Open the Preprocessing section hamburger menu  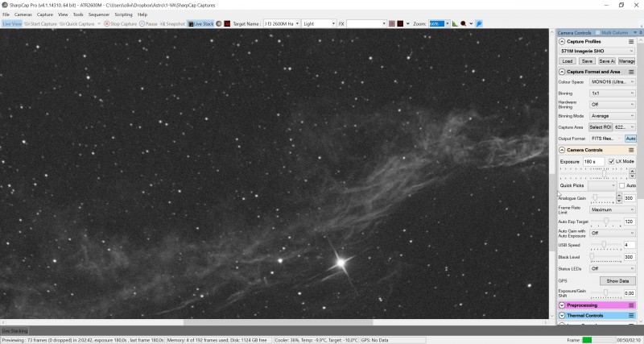coord(631,305)
